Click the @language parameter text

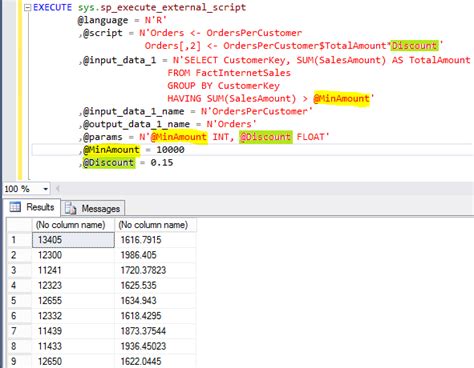tap(103, 20)
